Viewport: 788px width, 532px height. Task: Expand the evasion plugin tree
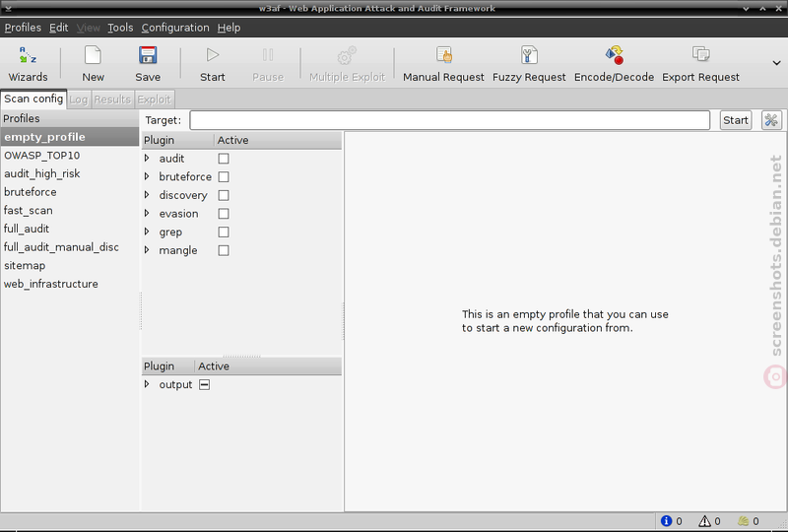click(x=147, y=213)
